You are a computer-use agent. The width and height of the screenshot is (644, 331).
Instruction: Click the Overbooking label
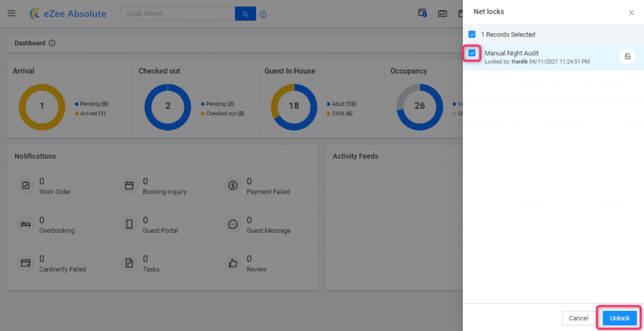[x=57, y=231]
